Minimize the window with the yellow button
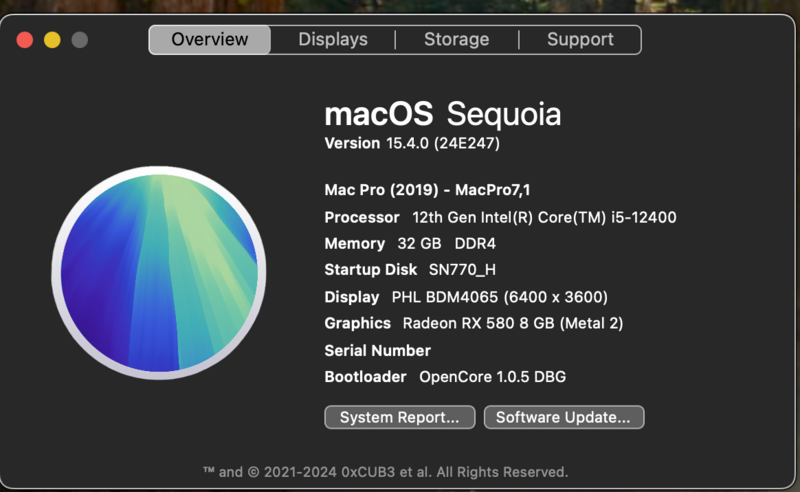Screen dimensions: 800x492 (52, 40)
